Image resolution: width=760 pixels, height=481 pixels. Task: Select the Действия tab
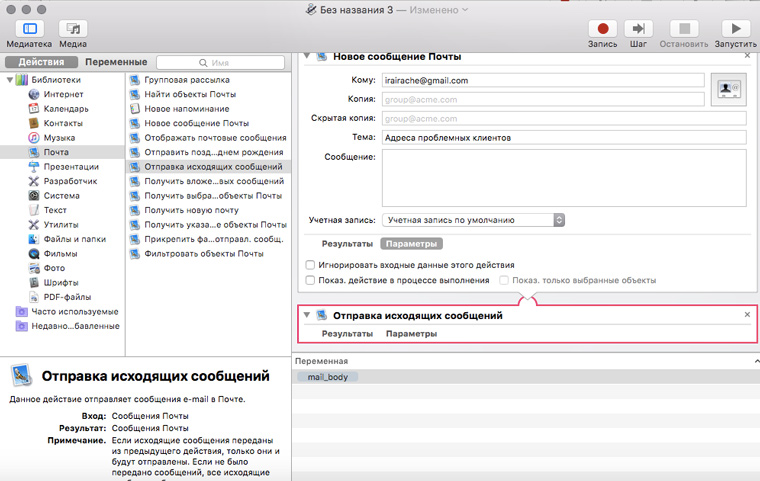[41, 62]
